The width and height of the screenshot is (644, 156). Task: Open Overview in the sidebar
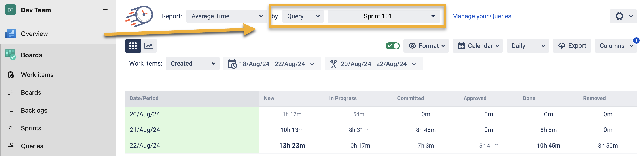pos(34,34)
